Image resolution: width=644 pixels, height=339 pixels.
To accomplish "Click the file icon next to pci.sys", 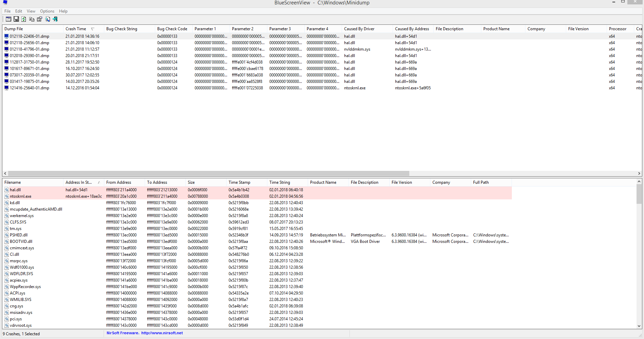I will (7, 319).
